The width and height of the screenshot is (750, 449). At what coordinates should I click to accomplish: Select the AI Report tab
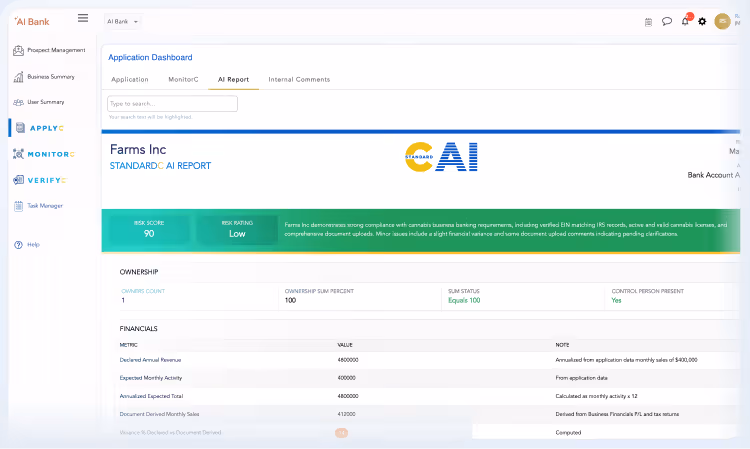pos(233,79)
